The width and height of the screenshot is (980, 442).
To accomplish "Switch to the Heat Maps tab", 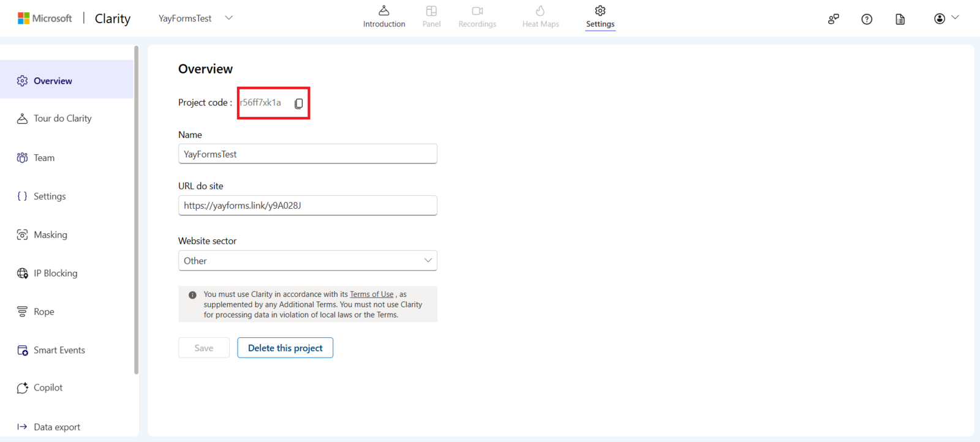I will coord(540,17).
